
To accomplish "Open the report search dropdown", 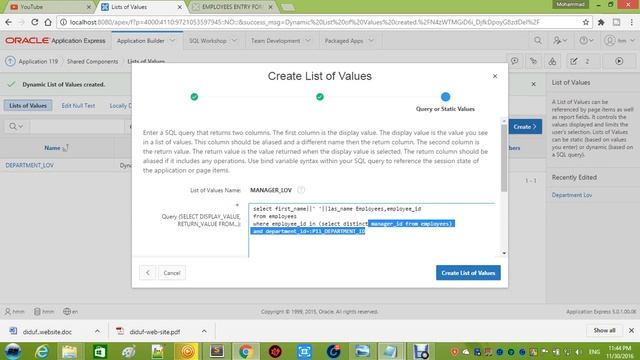I will (x=16, y=127).
